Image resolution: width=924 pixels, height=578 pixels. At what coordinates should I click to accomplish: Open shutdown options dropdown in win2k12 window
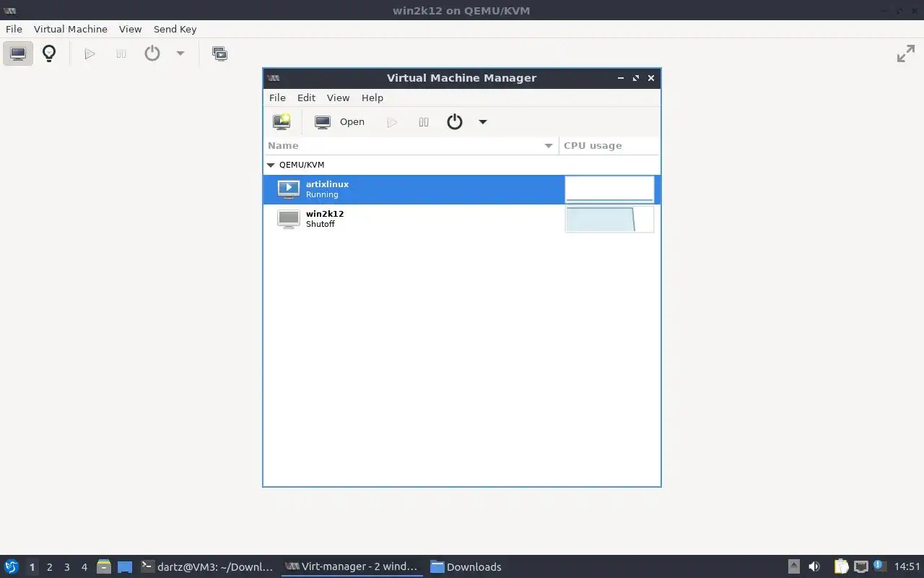[x=180, y=53]
